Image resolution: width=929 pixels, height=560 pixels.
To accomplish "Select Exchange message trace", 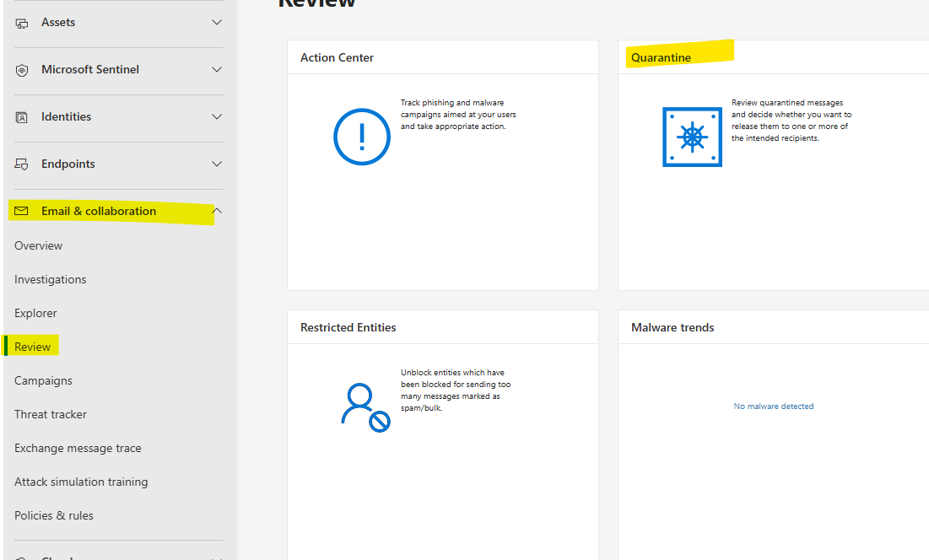I will (x=78, y=448).
